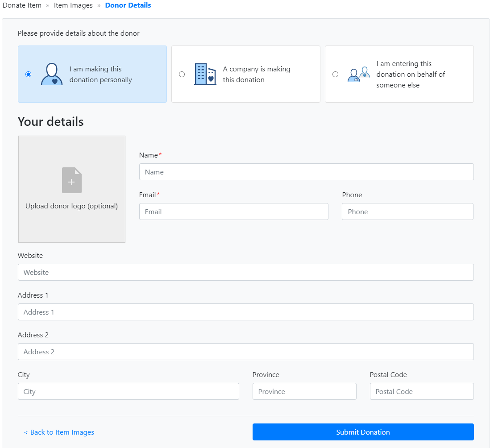The image size is (490, 448).
Task: Click into the Name input field
Action: pos(306,172)
